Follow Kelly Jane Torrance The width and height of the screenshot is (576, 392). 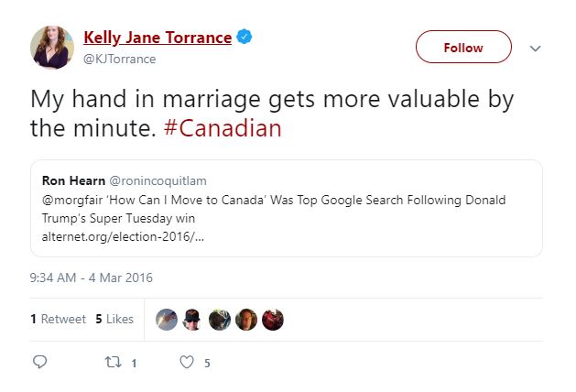tap(463, 47)
